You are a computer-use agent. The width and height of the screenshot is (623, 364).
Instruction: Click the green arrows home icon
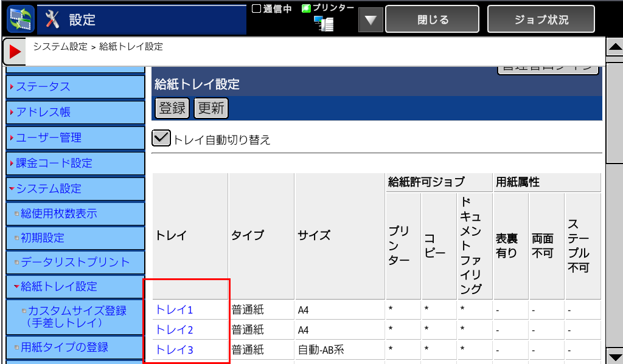coord(21,19)
